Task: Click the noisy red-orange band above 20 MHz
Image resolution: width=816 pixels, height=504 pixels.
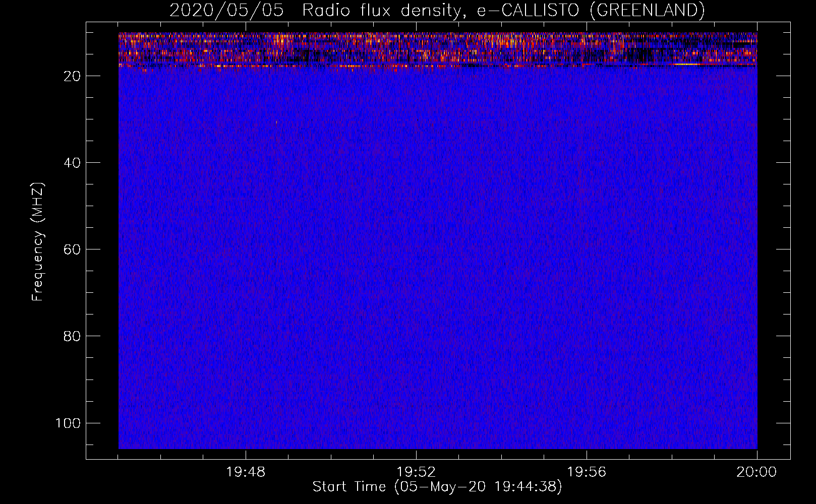Action: click(438, 50)
